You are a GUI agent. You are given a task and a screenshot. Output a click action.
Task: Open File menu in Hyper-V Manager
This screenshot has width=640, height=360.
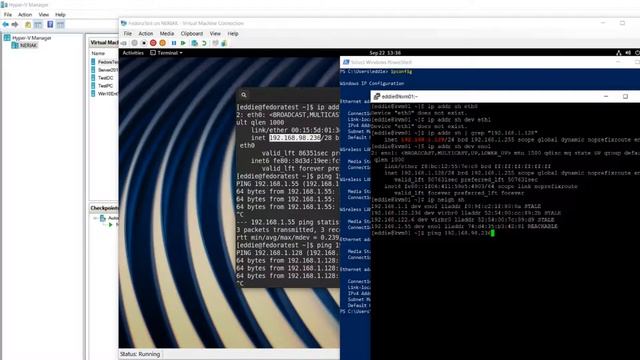tap(8, 15)
